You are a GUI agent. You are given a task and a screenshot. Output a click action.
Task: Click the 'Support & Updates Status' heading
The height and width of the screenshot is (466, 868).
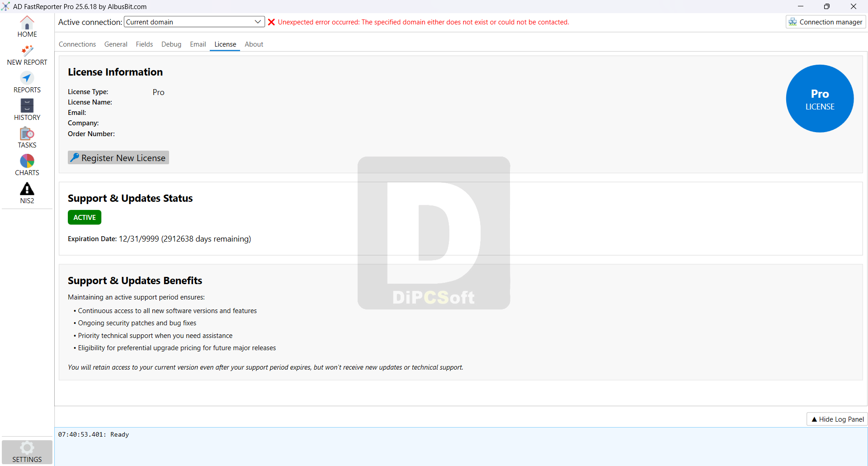(x=130, y=198)
